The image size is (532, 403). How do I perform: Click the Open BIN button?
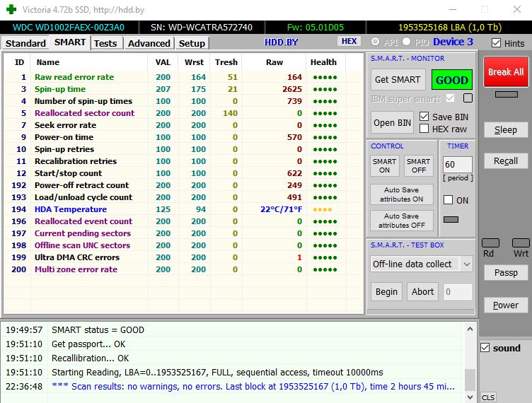392,123
